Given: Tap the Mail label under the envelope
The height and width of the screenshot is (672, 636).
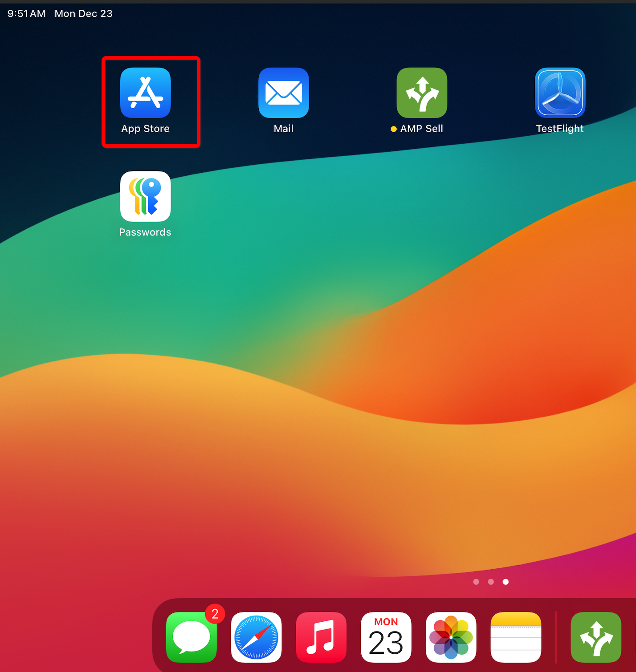Looking at the screenshot, I should coord(284,129).
